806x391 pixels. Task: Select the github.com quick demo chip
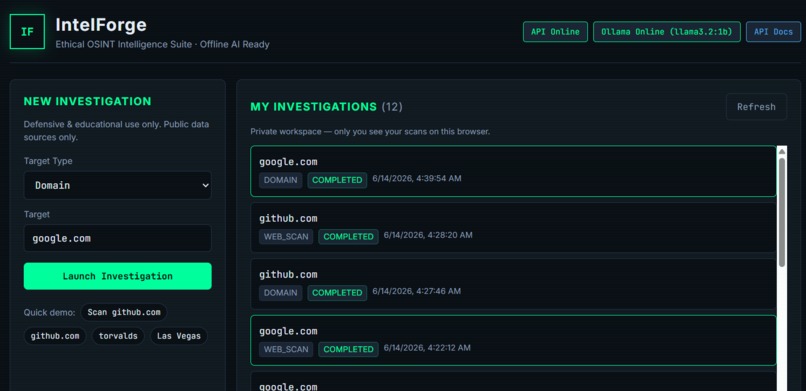click(x=55, y=336)
